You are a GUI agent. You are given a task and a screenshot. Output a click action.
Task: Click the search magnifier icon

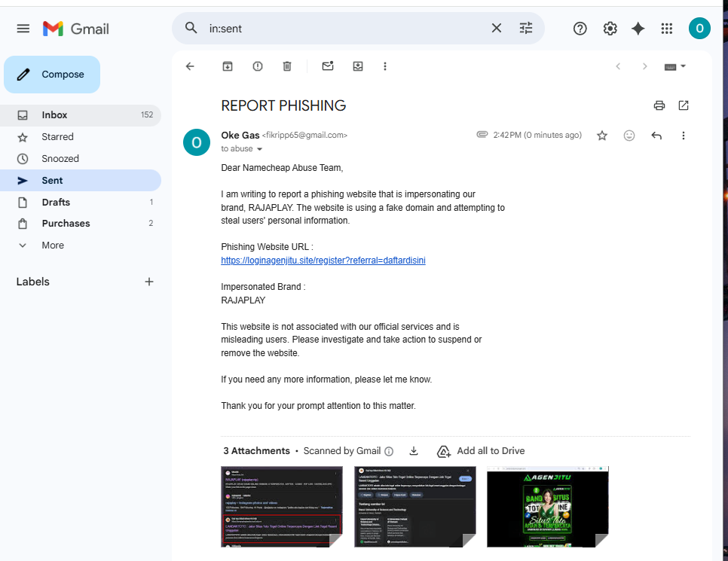191,28
